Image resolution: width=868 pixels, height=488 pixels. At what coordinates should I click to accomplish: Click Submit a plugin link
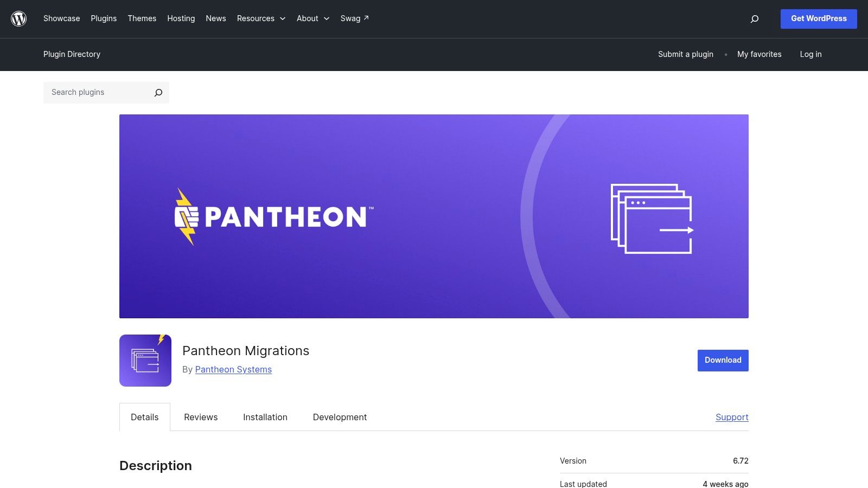pos(686,54)
